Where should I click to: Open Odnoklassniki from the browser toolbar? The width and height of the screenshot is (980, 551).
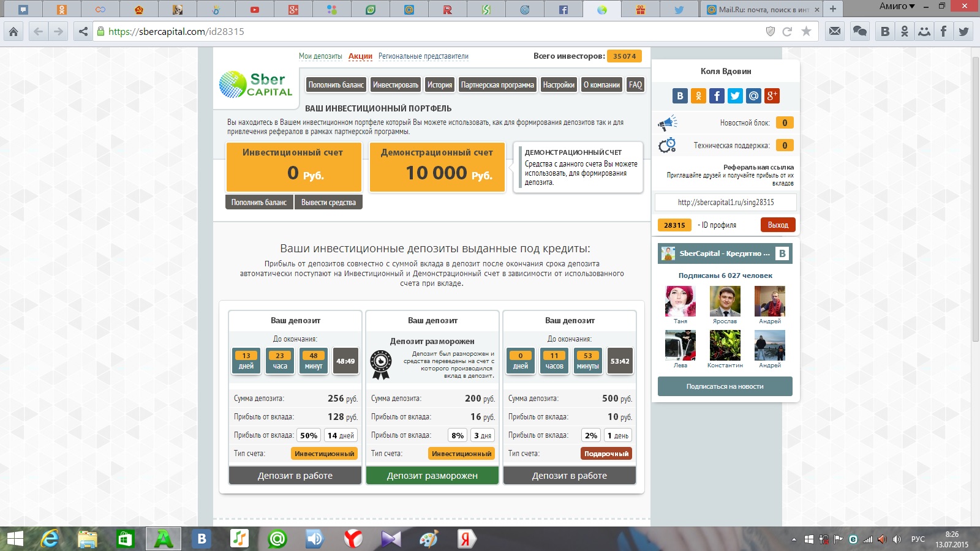(905, 31)
